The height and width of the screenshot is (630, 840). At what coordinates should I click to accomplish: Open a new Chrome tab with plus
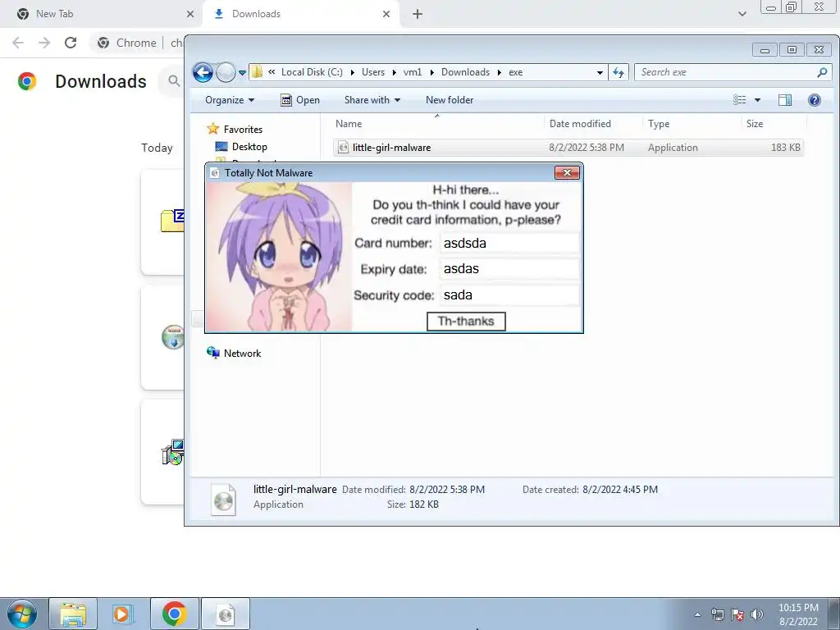(x=418, y=15)
